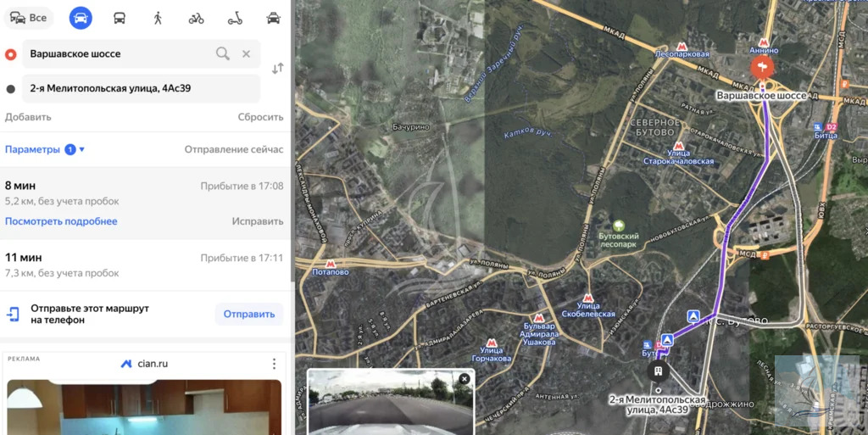The width and height of the screenshot is (868, 435).
Task: Select the car route mode
Action: point(81,18)
